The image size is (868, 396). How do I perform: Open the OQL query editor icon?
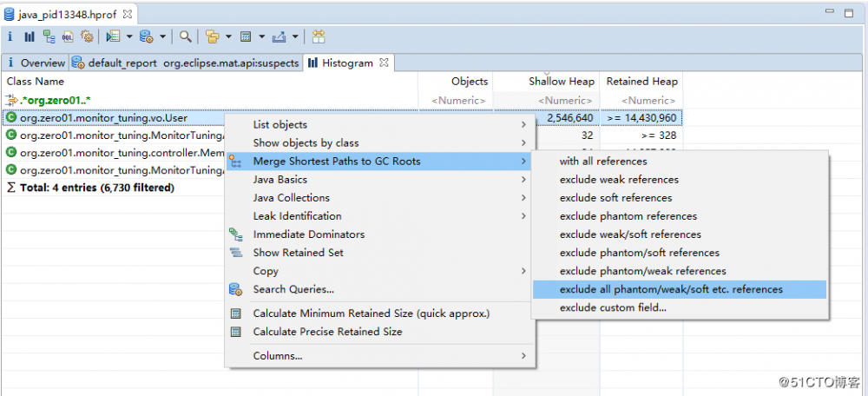pos(68,36)
